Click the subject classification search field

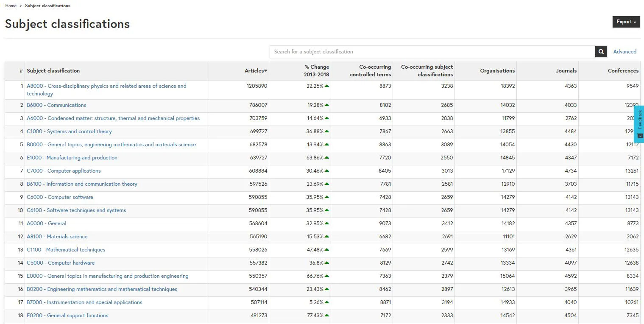432,52
